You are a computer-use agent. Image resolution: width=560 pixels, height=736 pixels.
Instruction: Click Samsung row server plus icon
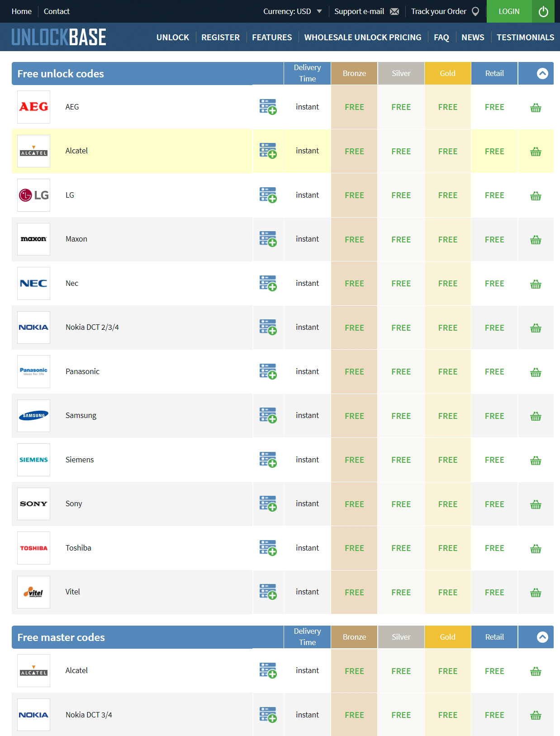(268, 415)
